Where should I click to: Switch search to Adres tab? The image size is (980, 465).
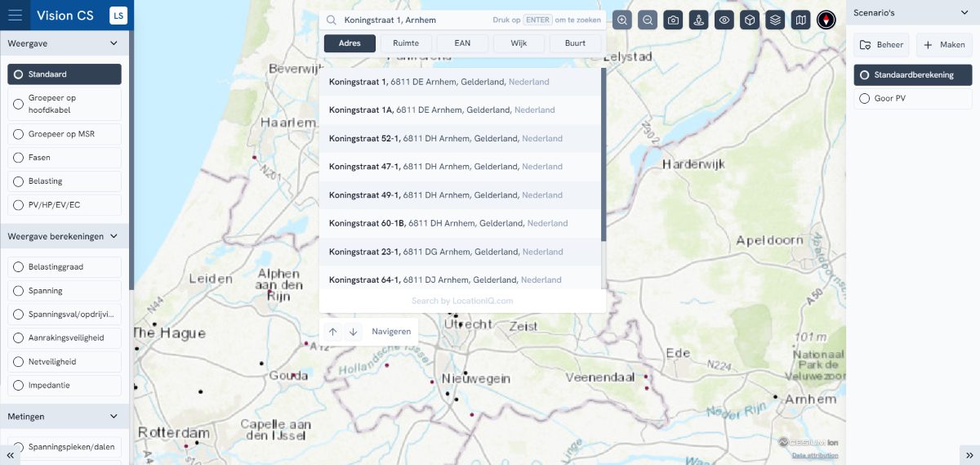350,43
